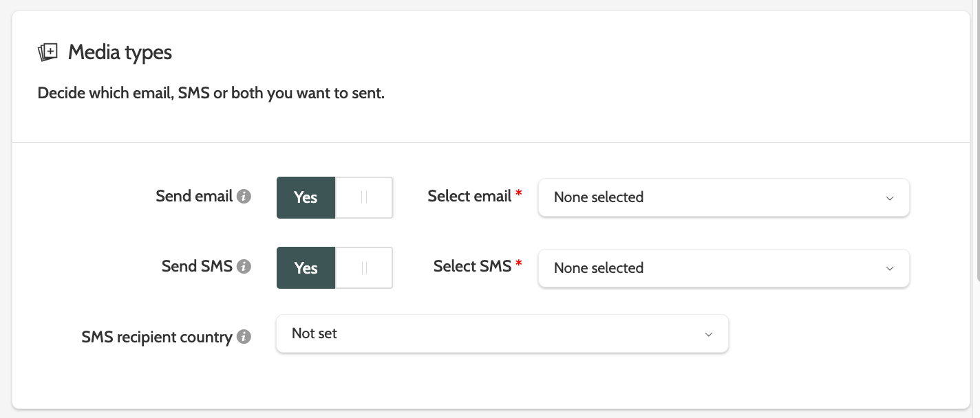Click the grip handle of Send email switch
Screen dimensions: 980x418
[364, 198]
